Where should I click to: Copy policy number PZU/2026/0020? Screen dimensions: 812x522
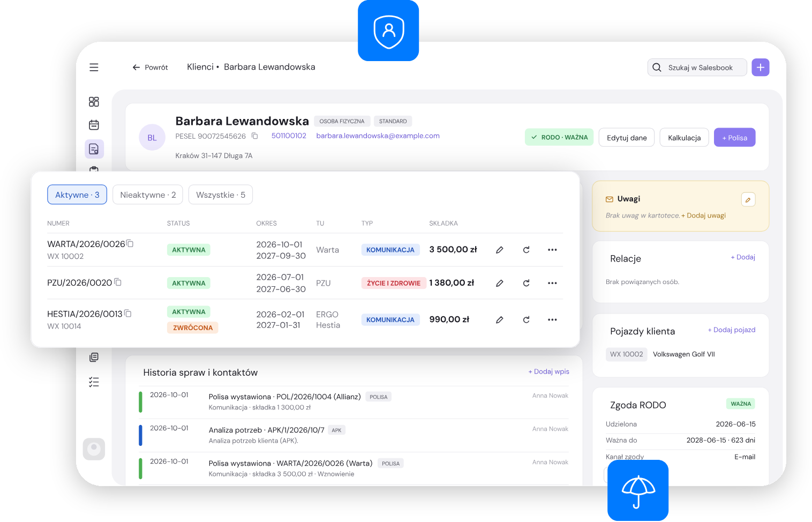tap(118, 282)
